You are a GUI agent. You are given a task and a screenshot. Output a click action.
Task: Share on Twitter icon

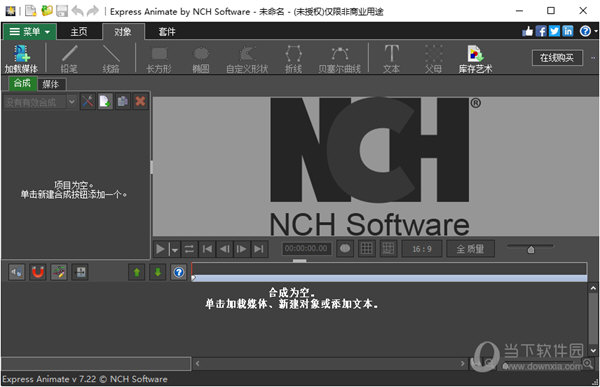(554, 31)
